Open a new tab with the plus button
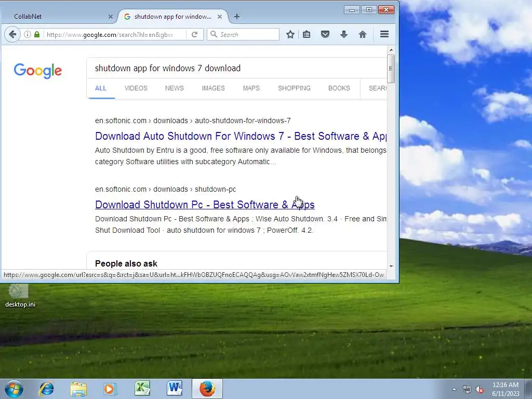Viewport: 532px width, 399px height. [x=237, y=17]
